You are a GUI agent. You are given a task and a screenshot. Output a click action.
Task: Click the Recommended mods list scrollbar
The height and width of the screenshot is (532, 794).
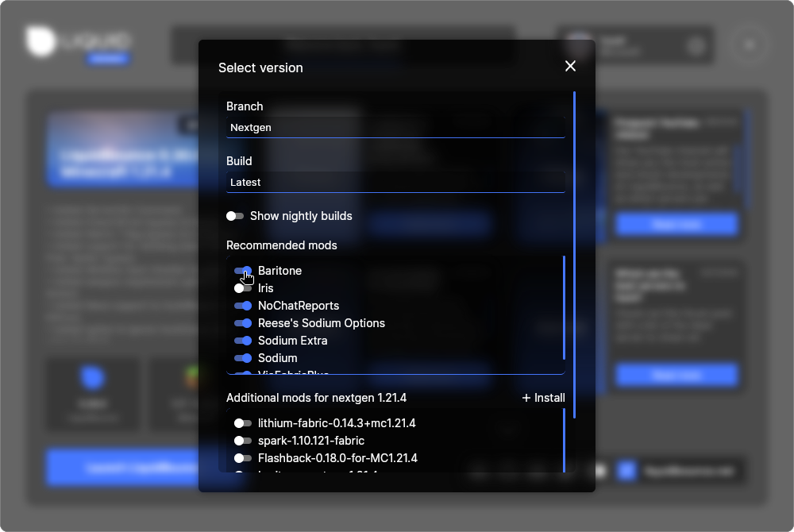pos(564,306)
